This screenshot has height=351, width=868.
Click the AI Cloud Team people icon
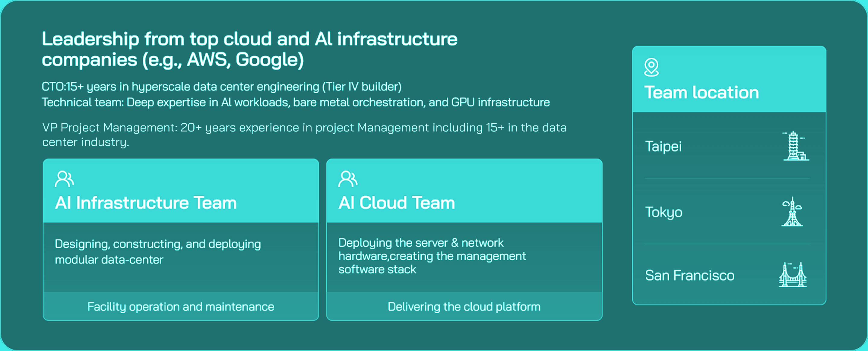point(347,179)
